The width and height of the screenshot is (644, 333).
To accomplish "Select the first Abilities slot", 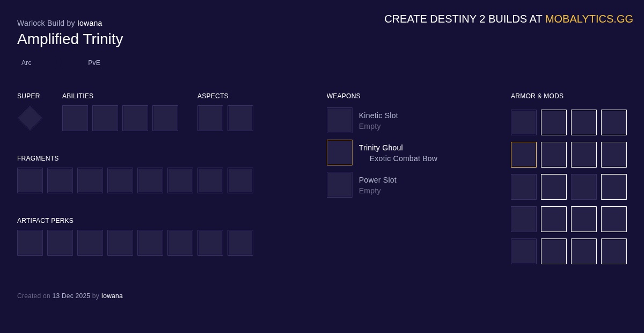I will pyautogui.click(x=75, y=118).
